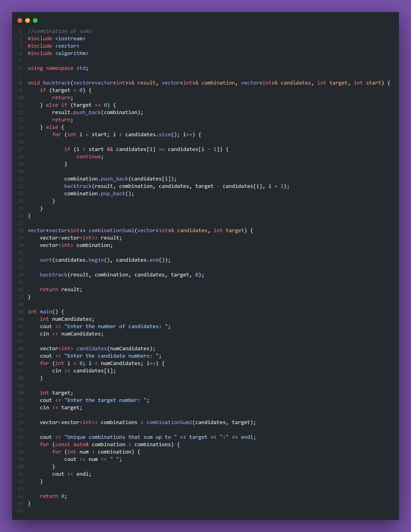Click 'result.push_back(combination);' statement
The width and height of the screenshot is (411, 532).
click(98, 112)
